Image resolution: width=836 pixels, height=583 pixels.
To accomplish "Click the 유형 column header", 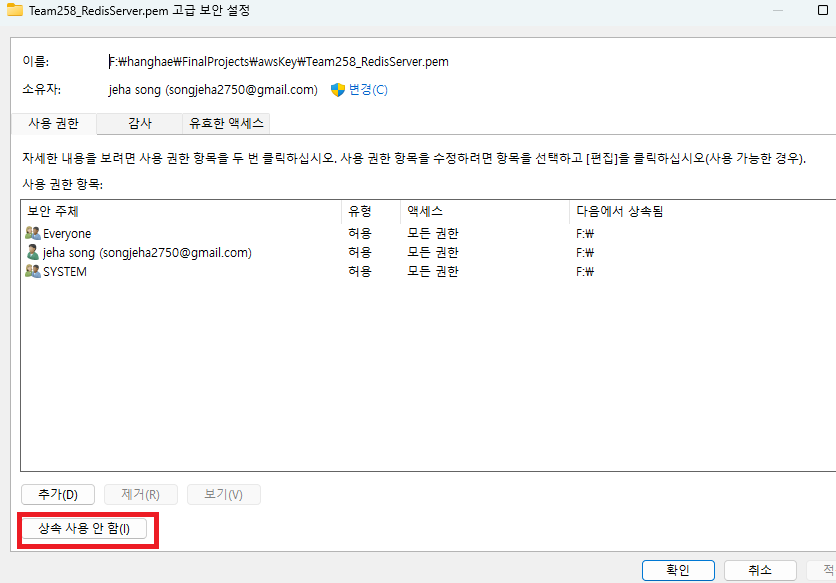I will (x=371, y=211).
